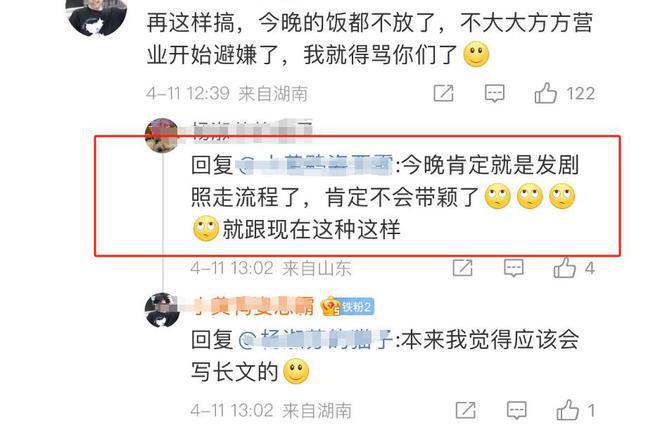Repost the 12:39 comment from 湖南

click(444, 93)
